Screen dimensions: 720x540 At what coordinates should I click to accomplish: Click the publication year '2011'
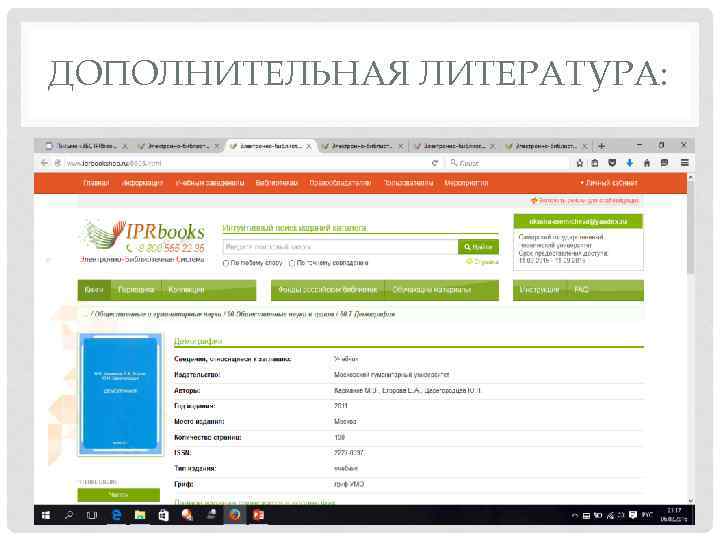coord(341,406)
